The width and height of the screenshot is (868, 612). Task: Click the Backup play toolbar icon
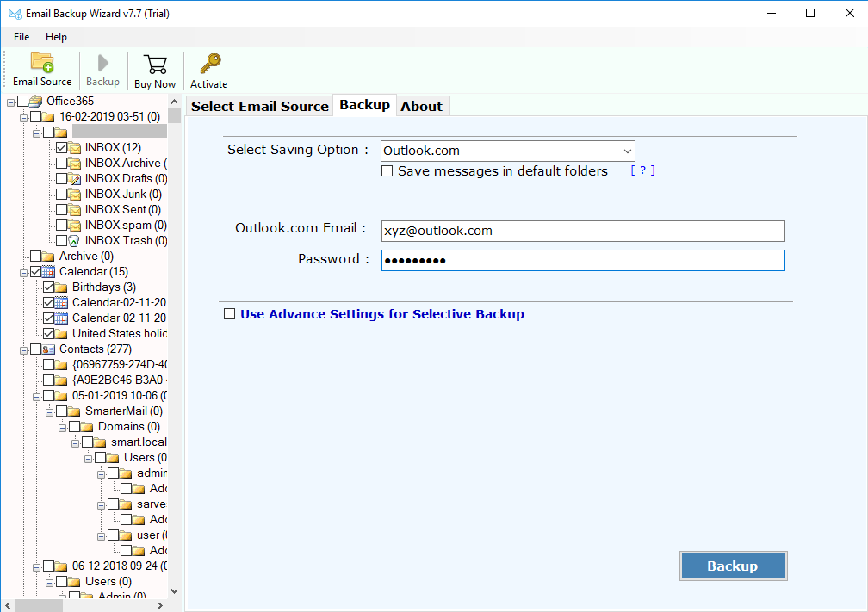click(103, 63)
